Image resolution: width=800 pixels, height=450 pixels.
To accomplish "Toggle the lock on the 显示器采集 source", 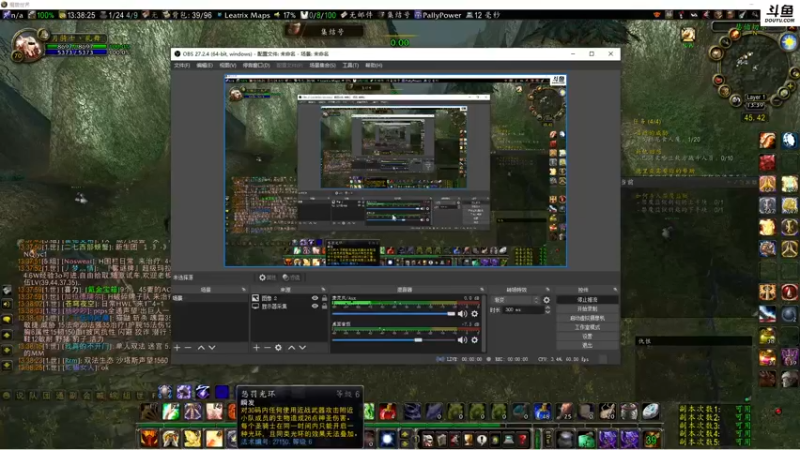I will [324, 306].
